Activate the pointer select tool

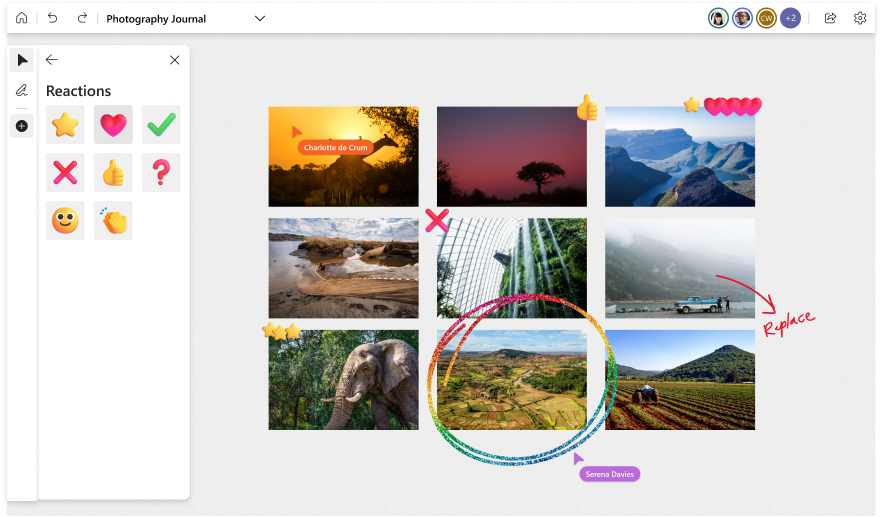[x=22, y=61]
